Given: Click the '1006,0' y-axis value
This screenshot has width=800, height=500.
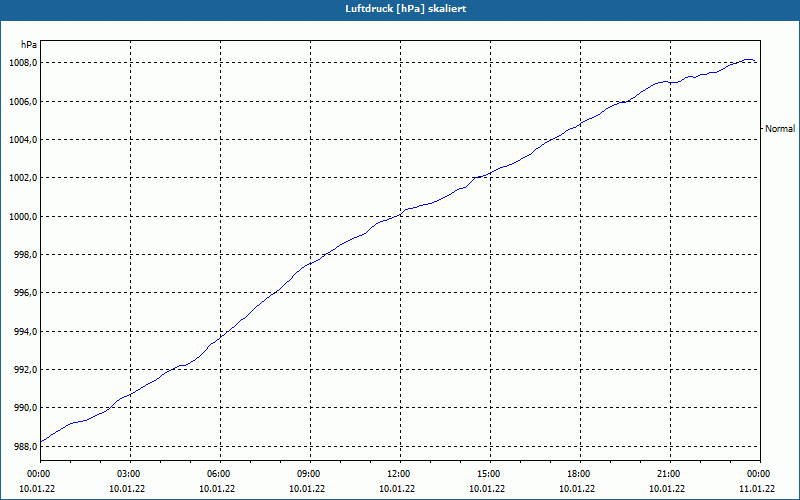Looking at the screenshot, I should tap(23, 102).
